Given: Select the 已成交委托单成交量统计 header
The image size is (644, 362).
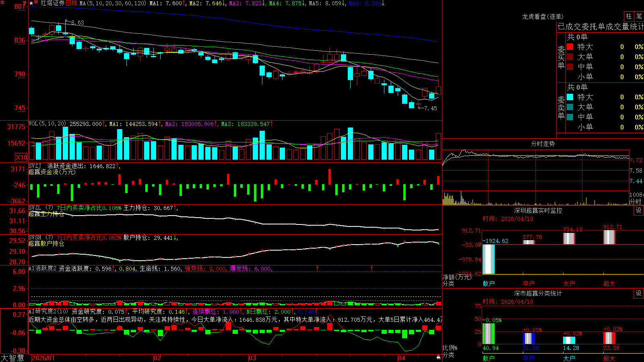Looking at the screenshot, I should (601, 27).
